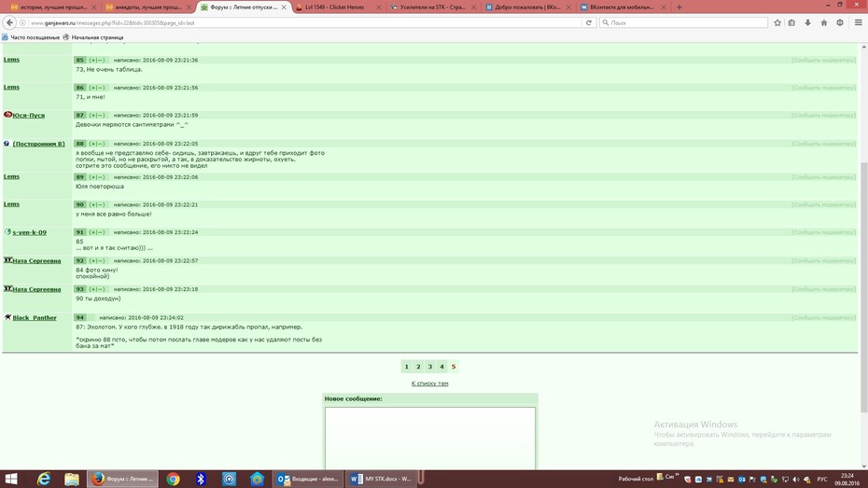
Task: Click the syndicate icon beside Black_Panther
Action: click(x=7, y=317)
